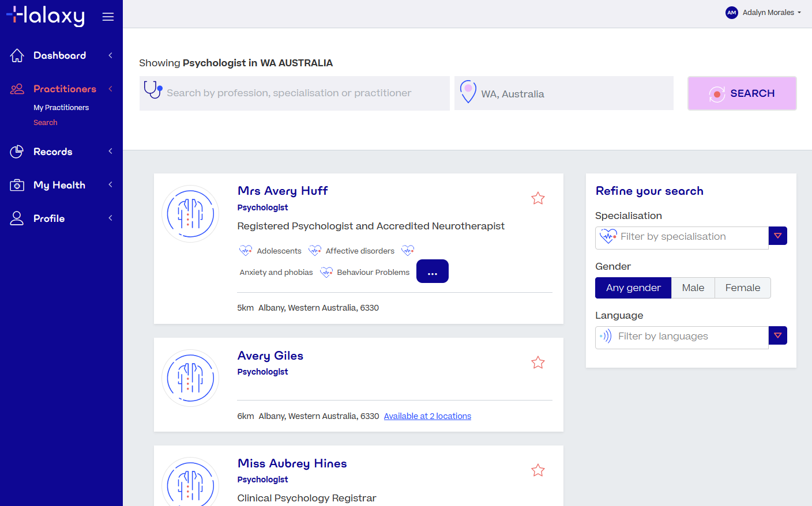
Task: Select the Practitioners people icon
Action: (16, 89)
